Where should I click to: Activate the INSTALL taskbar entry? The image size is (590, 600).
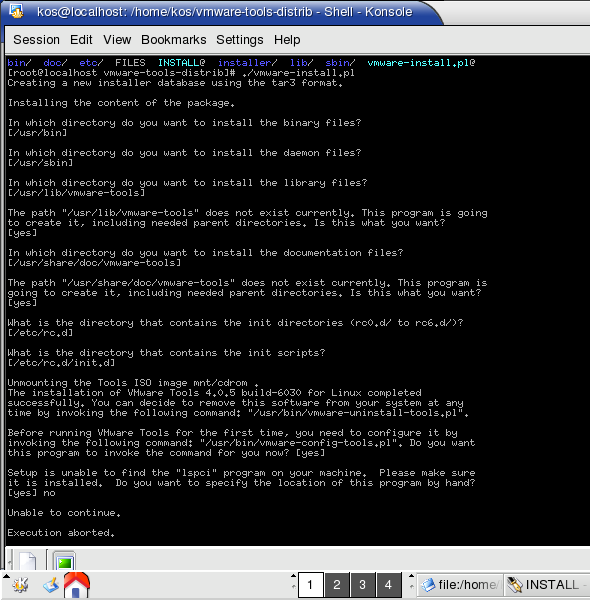(547, 585)
